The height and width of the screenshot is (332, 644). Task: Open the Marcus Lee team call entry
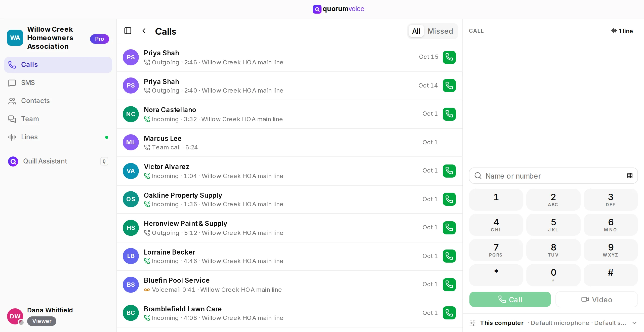pos(290,143)
